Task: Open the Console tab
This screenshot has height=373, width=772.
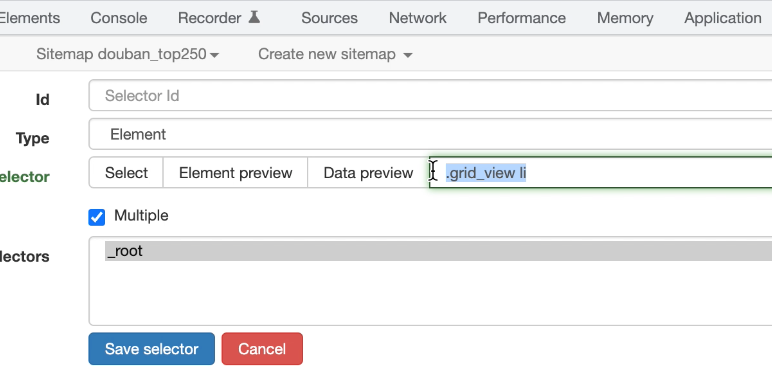Action: coord(119,18)
